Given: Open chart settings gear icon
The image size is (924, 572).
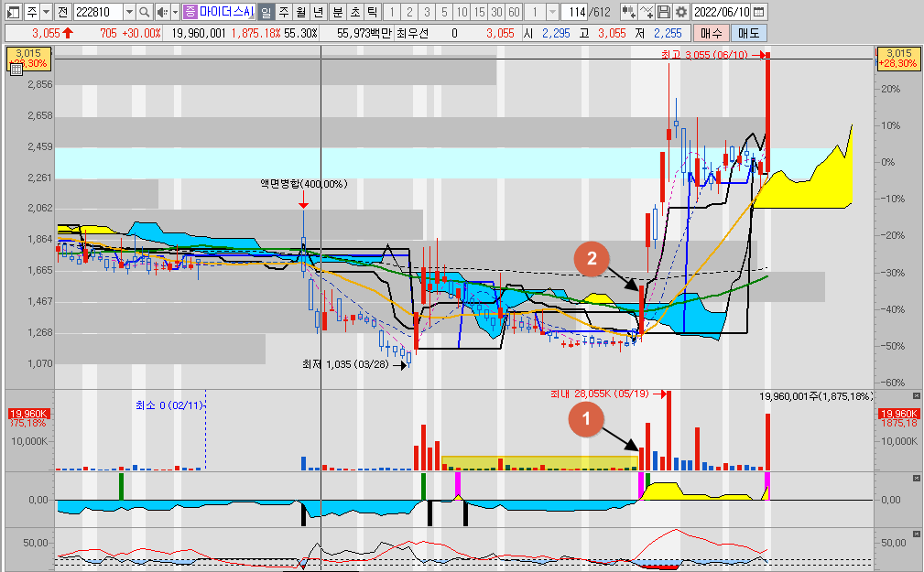Looking at the screenshot, I should click(x=681, y=11).
